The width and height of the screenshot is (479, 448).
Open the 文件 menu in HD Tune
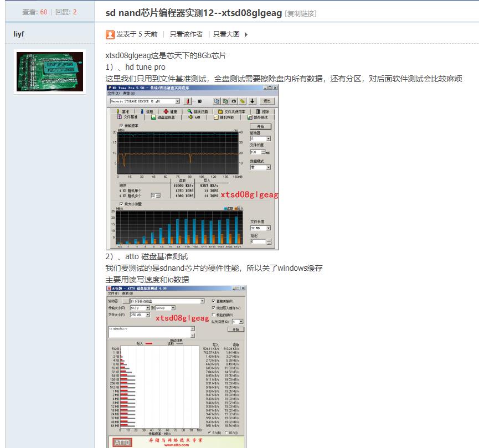point(112,94)
